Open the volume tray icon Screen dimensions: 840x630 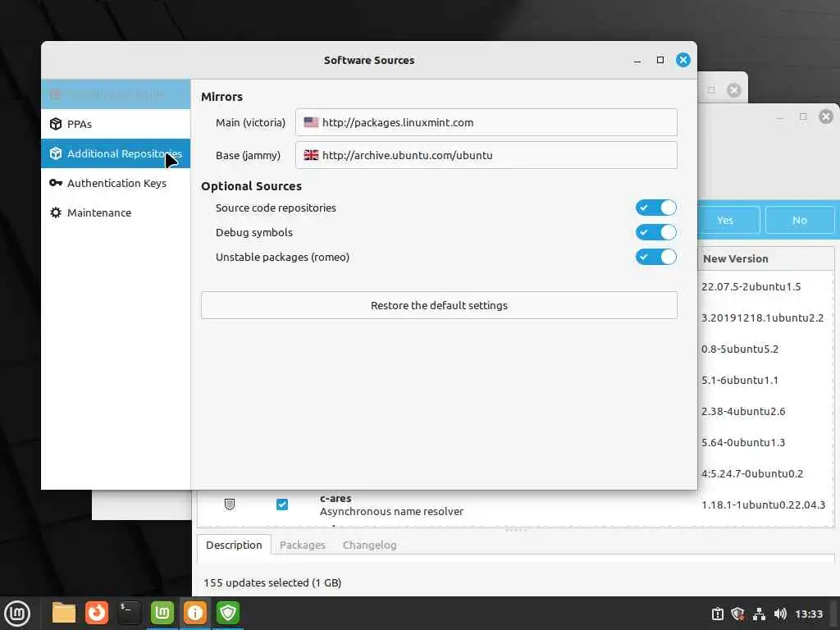pos(780,614)
